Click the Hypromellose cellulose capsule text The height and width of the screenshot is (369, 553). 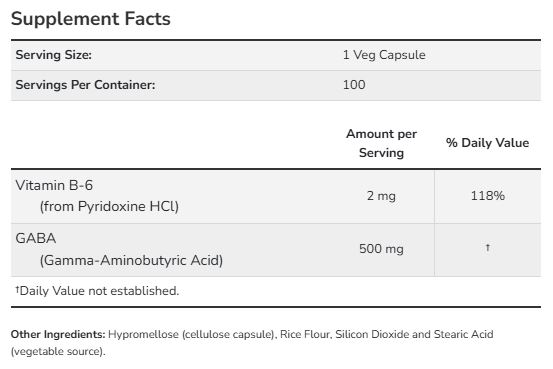(x=192, y=334)
